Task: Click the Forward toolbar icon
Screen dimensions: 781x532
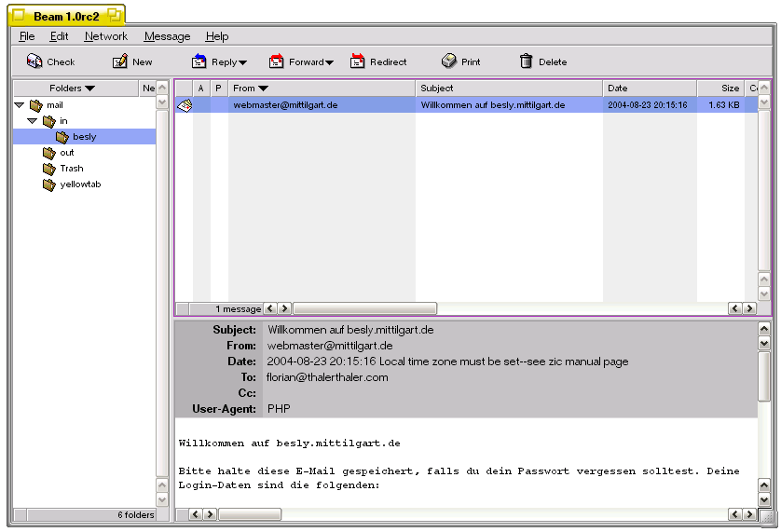Action: coord(277,61)
